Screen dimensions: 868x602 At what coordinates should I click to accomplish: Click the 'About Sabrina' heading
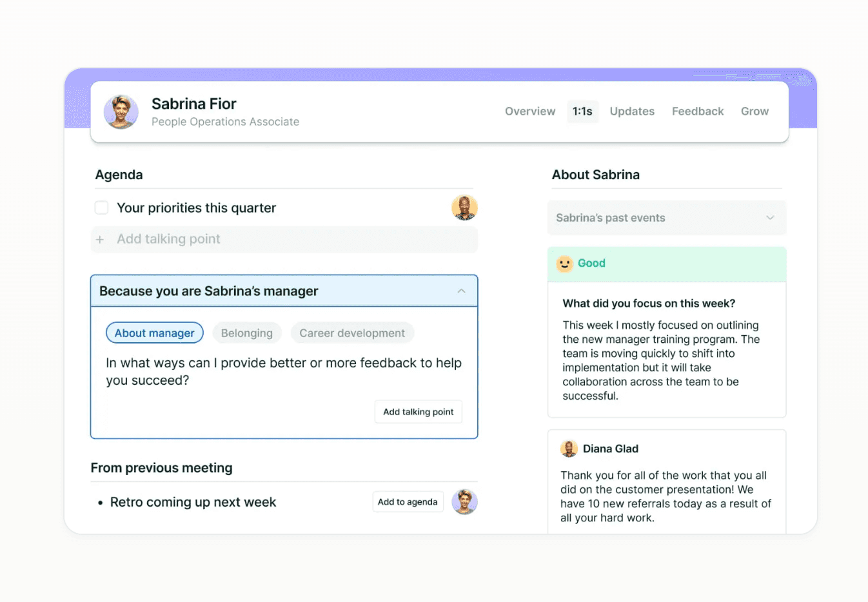pyautogui.click(x=596, y=175)
